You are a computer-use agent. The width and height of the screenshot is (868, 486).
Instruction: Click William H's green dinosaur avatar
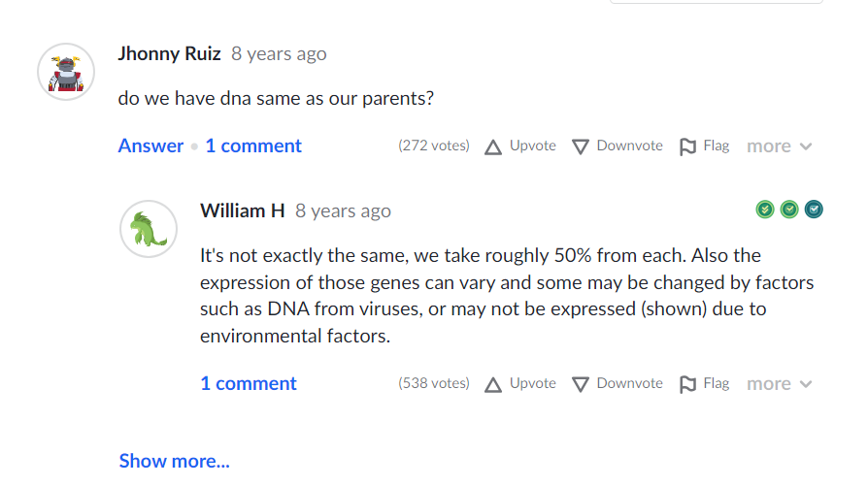coord(149,229)
